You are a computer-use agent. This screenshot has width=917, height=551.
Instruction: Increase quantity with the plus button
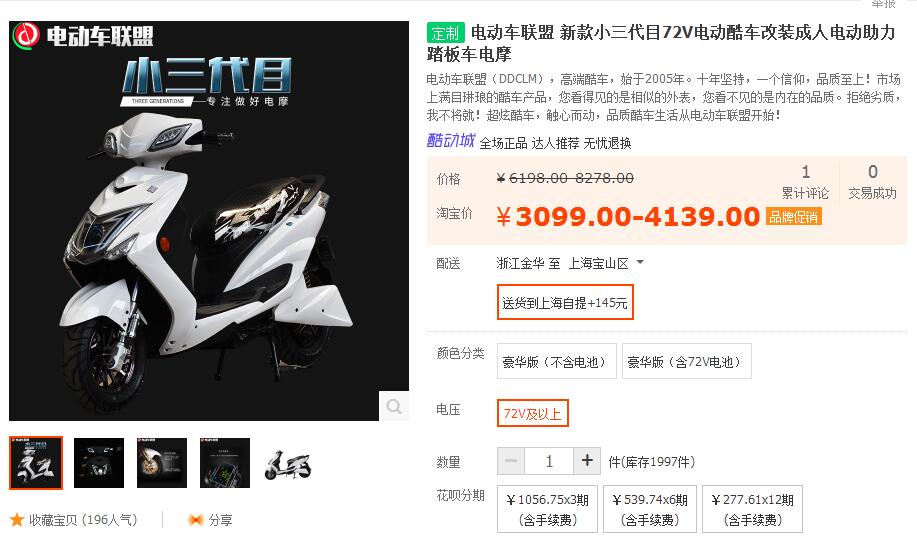point(587,461)
